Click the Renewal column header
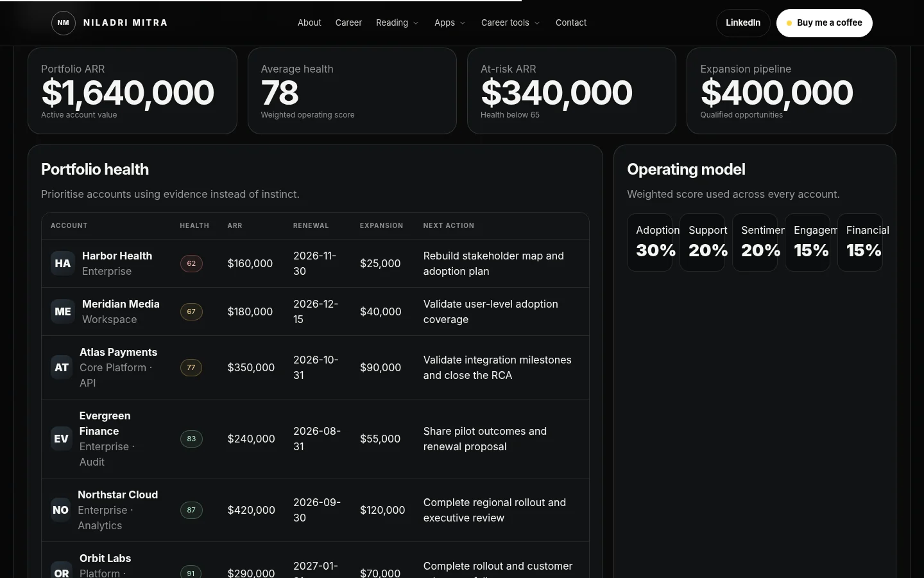This screenshot has height=578, width=924. [x=311, y=225]
